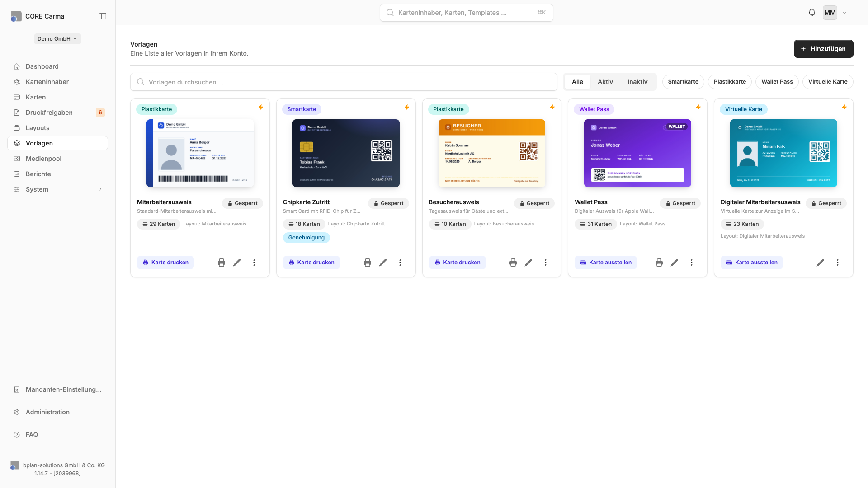Click the lightning icon on the Digitaler Mitarbeiterausweis card
This screenshot has width=868, height=488.
pos(844,107)
